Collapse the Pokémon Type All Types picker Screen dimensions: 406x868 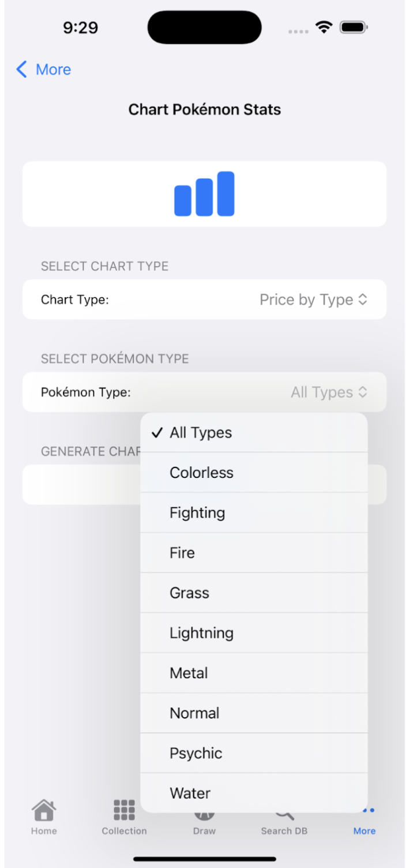[x=329, y=392]
